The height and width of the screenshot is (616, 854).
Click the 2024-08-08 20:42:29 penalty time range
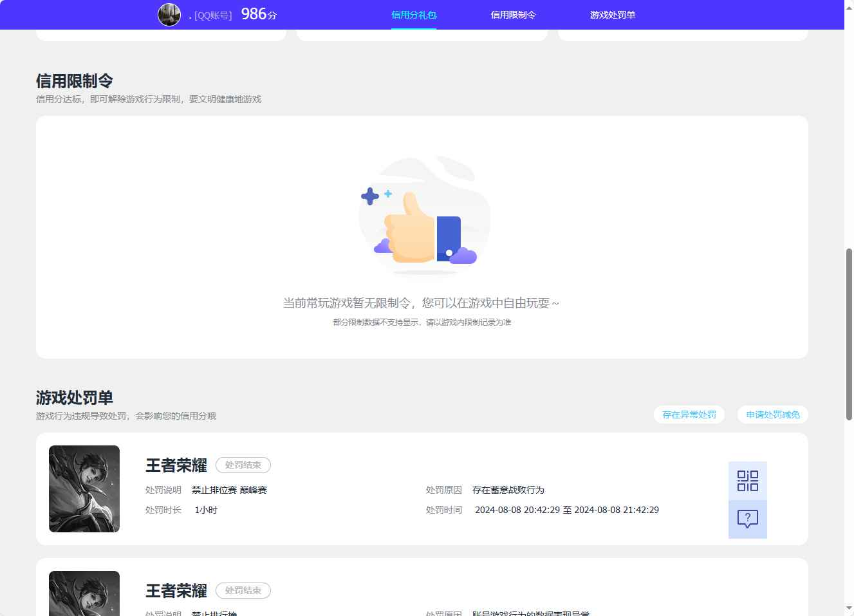coord(567,510)
